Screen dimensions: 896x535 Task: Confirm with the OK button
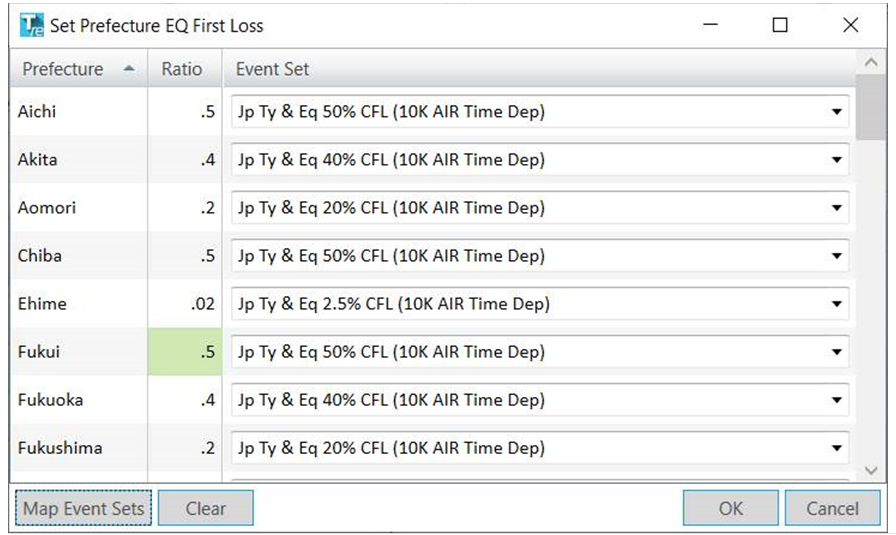pyautogui.click(x=731, y=508)
